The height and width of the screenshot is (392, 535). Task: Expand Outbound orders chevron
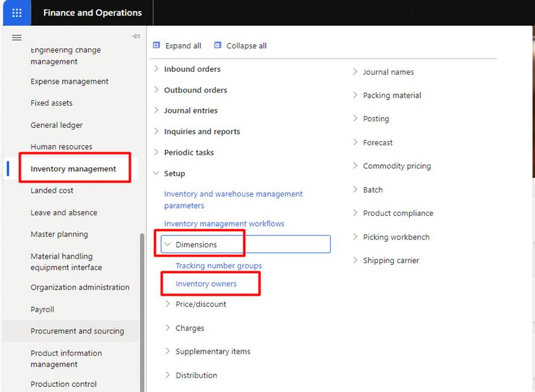click(x=156, y=90)
